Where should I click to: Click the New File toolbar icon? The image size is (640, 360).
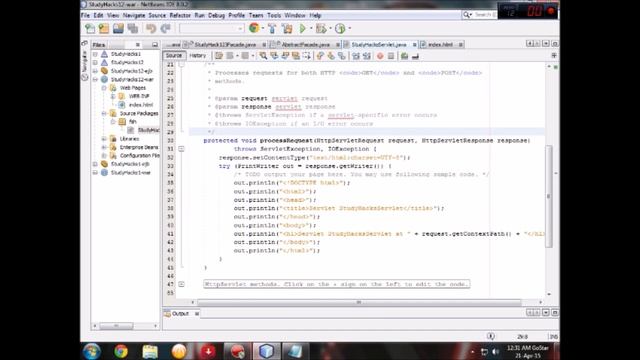[x=90, y=29]
